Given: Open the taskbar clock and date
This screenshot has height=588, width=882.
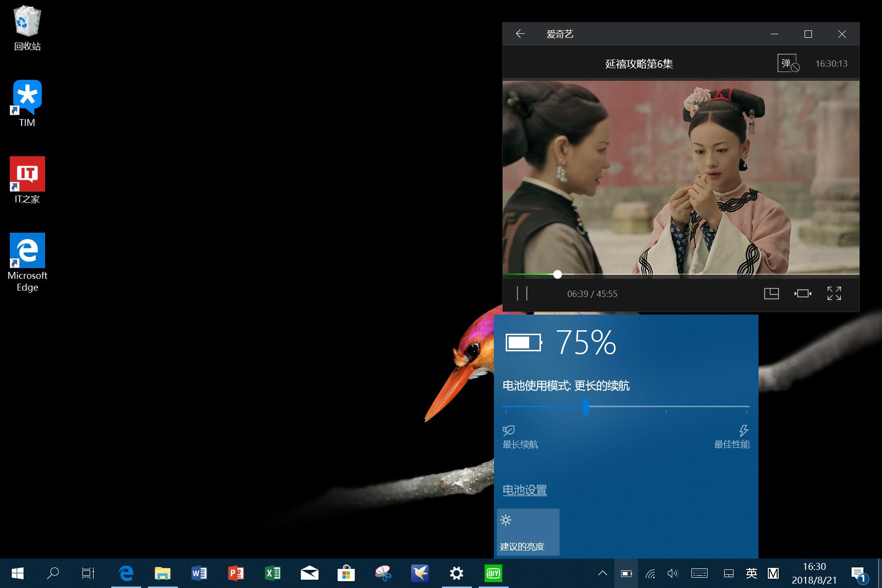Looking at the screenshot, I should [x=814, y=573].
